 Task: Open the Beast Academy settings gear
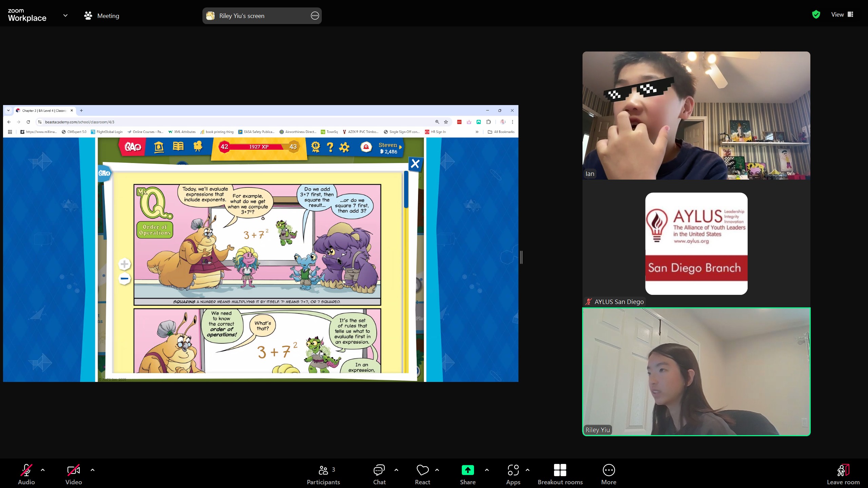[x=344, y=147]
